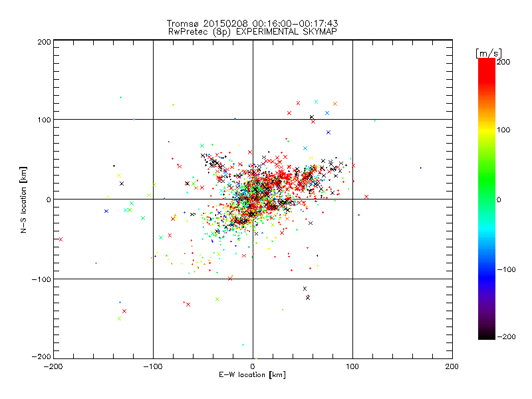Click the x-axis tick label "100"
This screenshot has width=532, height=399.
tap(352, 366)
